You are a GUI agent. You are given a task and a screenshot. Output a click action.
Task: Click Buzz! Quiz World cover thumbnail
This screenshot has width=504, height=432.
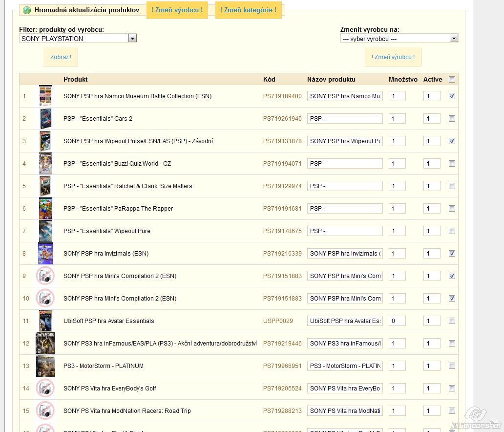[x=45, y=163]
